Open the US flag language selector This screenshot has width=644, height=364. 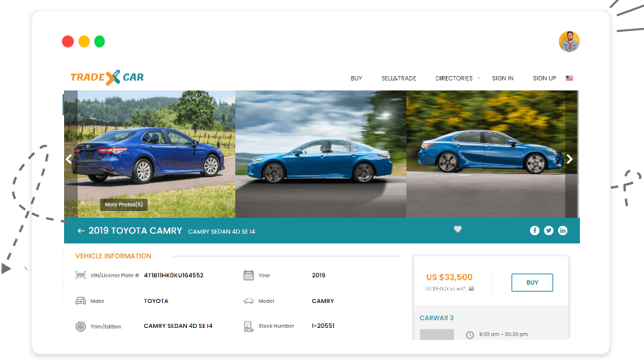tap(569, 78)
